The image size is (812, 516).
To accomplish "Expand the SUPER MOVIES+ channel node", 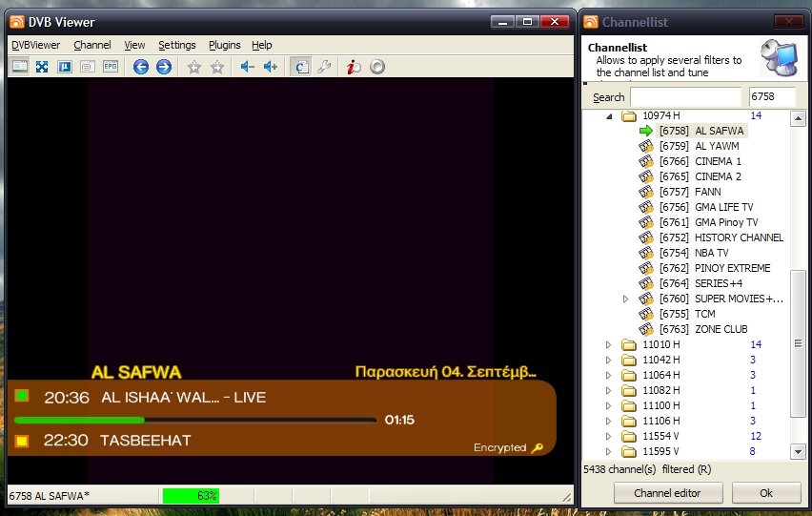I will [x=625, y=299].
